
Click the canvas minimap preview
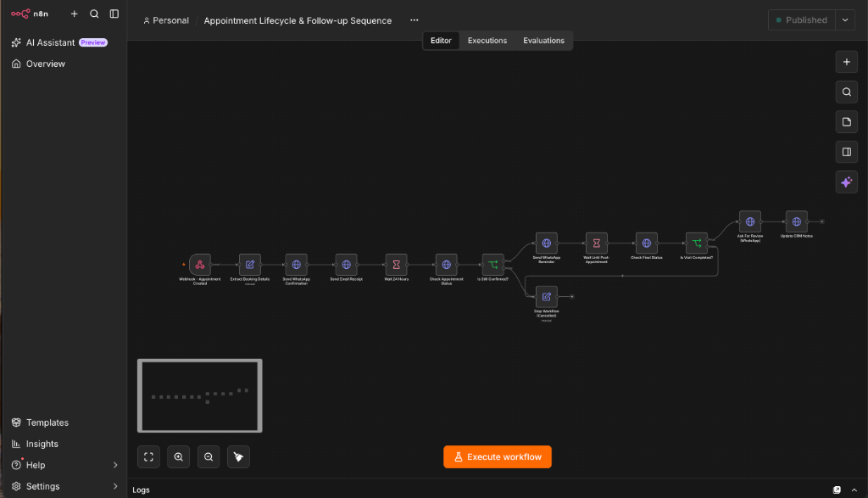click(x=200, y=395)
